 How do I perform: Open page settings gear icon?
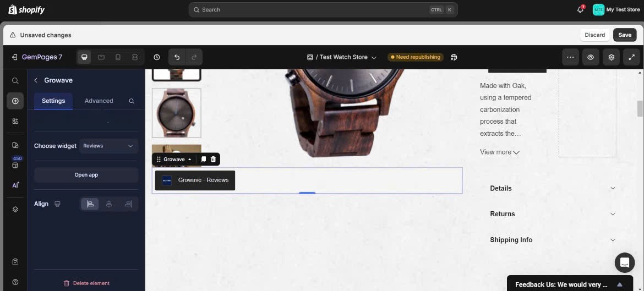coord(611,57)
